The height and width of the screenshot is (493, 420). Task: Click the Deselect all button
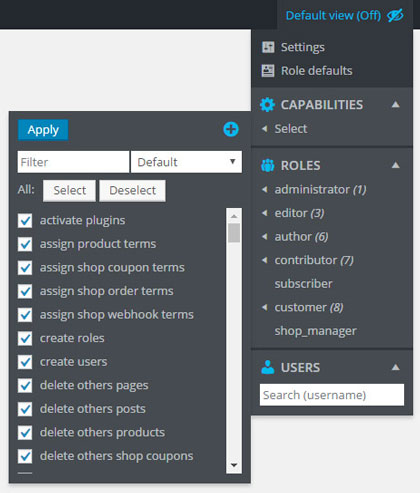point(132,190)
